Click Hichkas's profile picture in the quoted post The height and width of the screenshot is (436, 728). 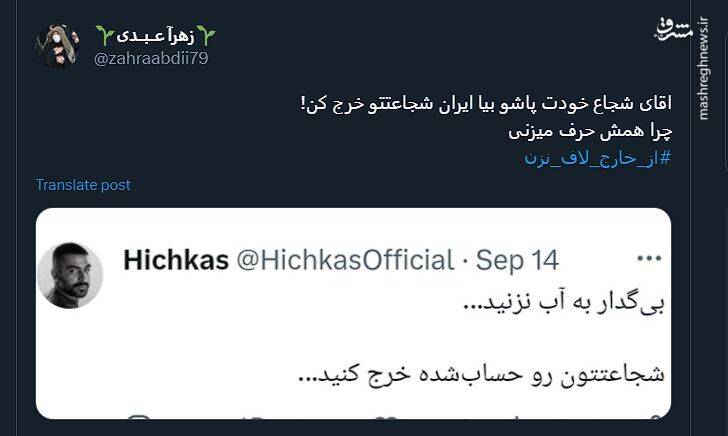click(x=71, y=274)
